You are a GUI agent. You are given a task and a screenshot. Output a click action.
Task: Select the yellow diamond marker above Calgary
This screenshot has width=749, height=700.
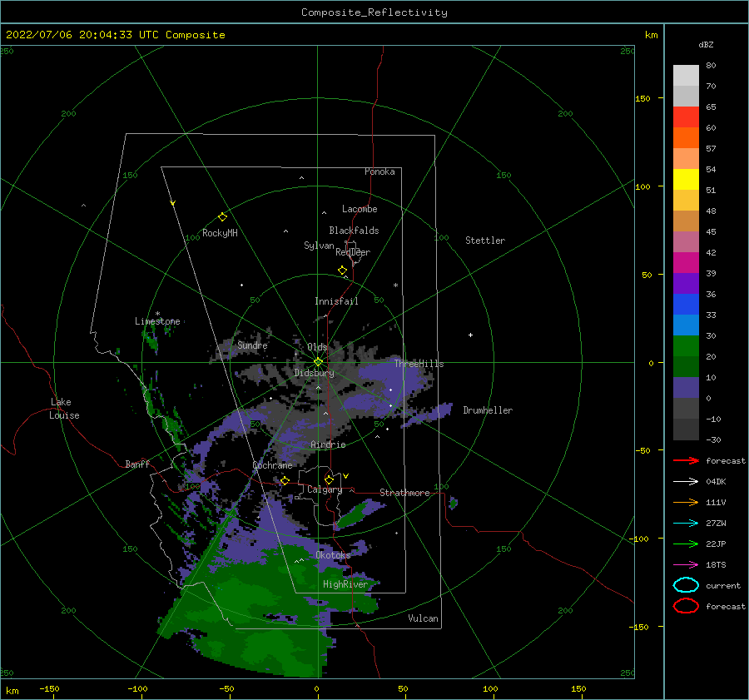329,479
